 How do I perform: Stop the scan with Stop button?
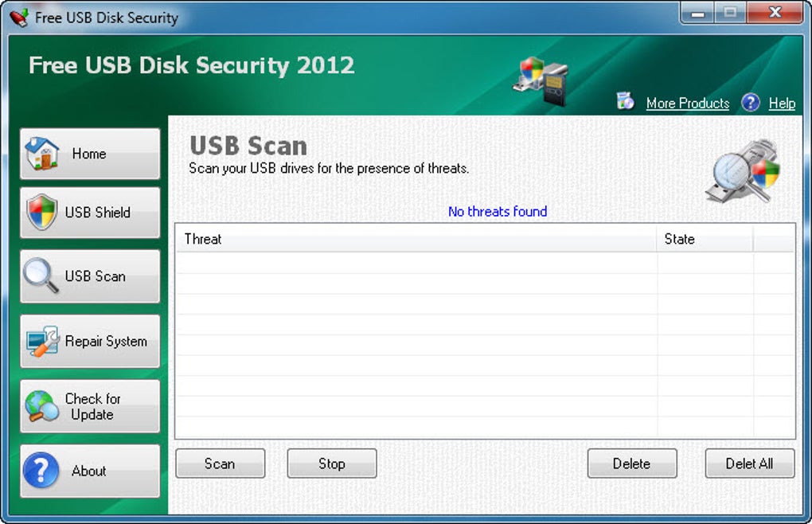pyautogui.click(x=332, y=463)
